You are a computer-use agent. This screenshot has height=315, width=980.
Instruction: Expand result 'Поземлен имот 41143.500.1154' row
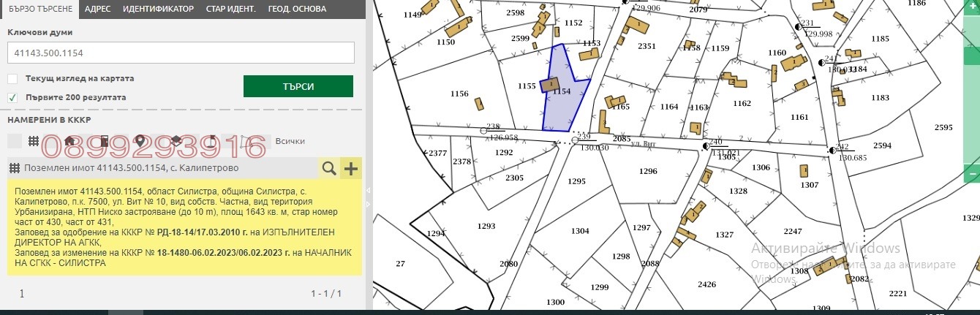click(x=165, y=168)
